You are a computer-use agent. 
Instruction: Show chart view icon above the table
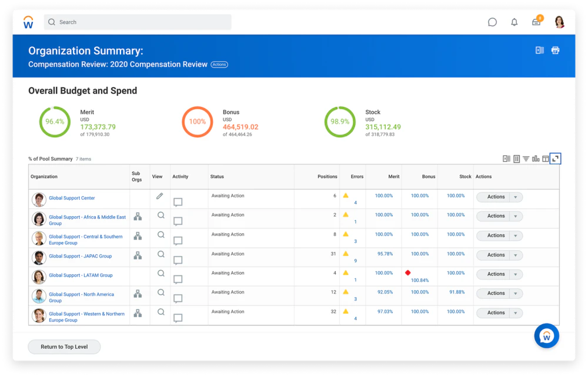[536, 159]
